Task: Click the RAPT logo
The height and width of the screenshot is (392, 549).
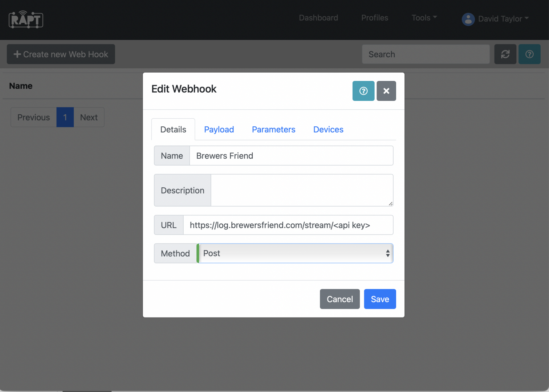Action: tap(26, 20)
